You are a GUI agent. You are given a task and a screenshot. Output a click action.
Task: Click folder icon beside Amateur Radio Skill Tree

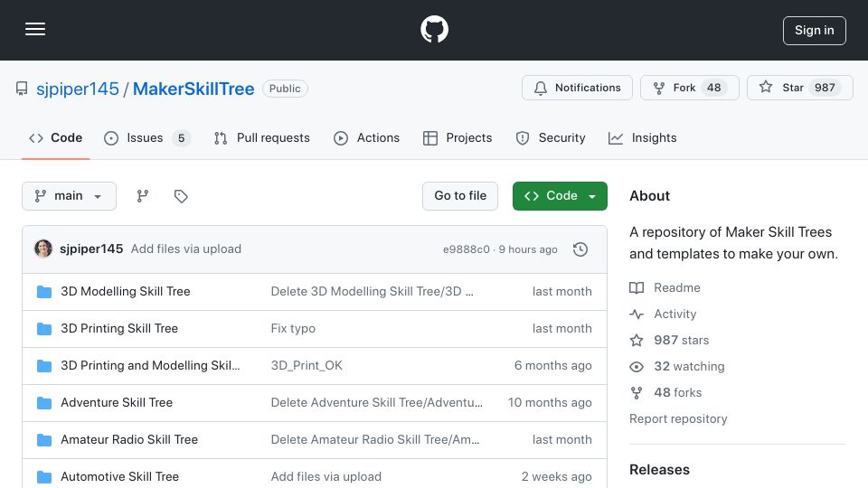(x=43, y=440)
